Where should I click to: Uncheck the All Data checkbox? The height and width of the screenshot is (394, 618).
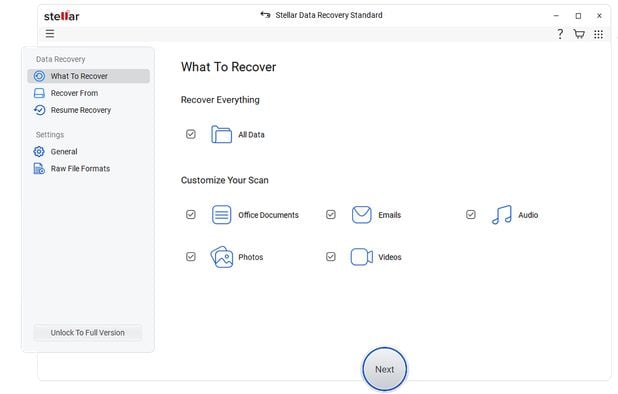191,134
